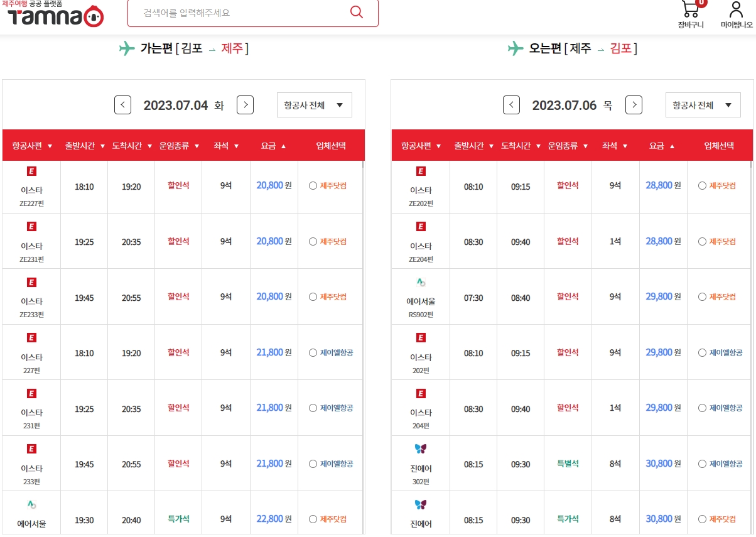Open return 항공사 전체 airline filter dropdown
The height and width of the screenshot is (537, 756).
[703, 105]
